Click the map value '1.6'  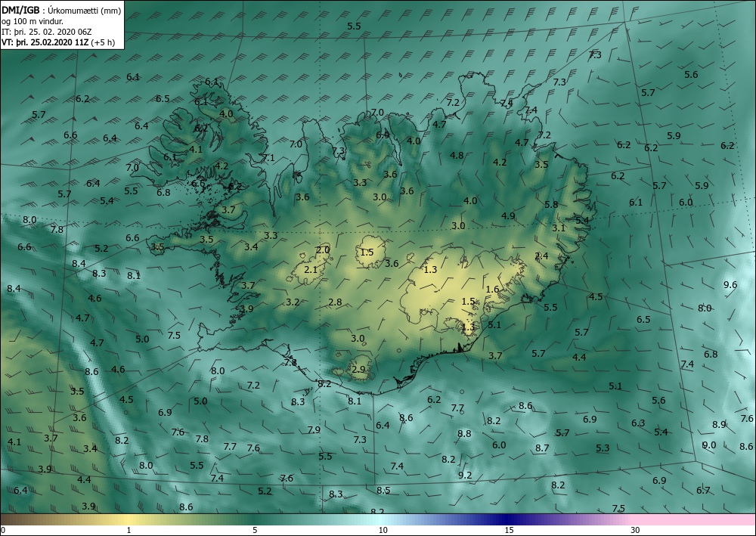tap(492, 290)
